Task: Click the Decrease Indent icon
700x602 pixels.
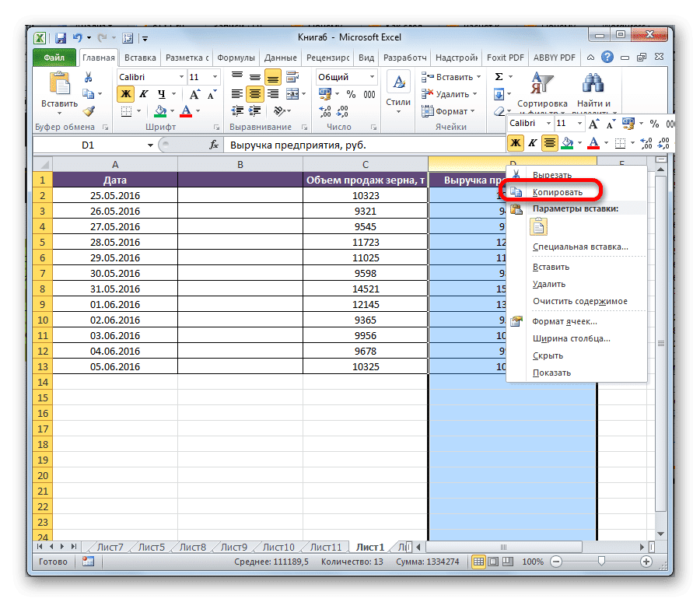Action: (237, 110)
